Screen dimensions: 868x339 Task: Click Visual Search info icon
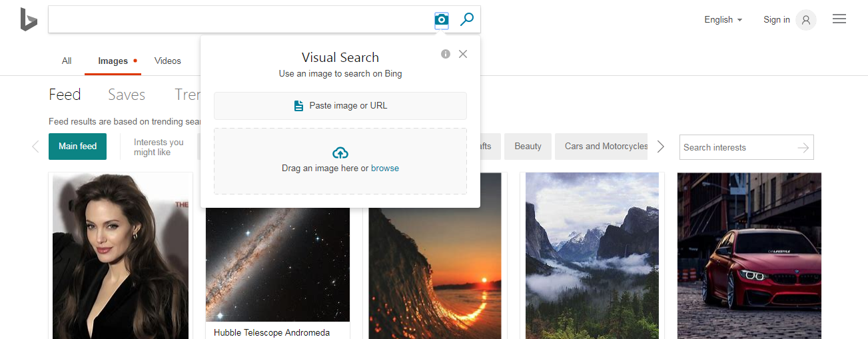pos(446,54)
